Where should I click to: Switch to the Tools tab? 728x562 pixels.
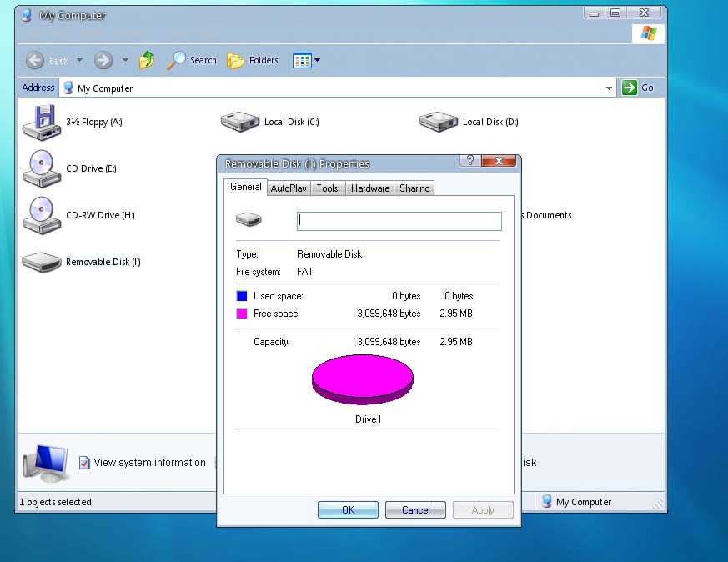(x=328, y=188)
